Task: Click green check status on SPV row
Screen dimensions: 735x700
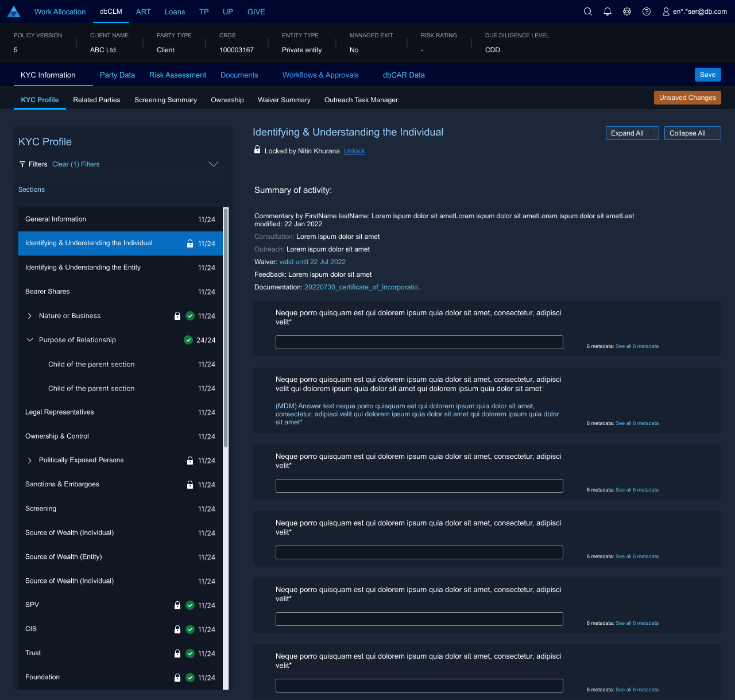Action: (190, 605)
